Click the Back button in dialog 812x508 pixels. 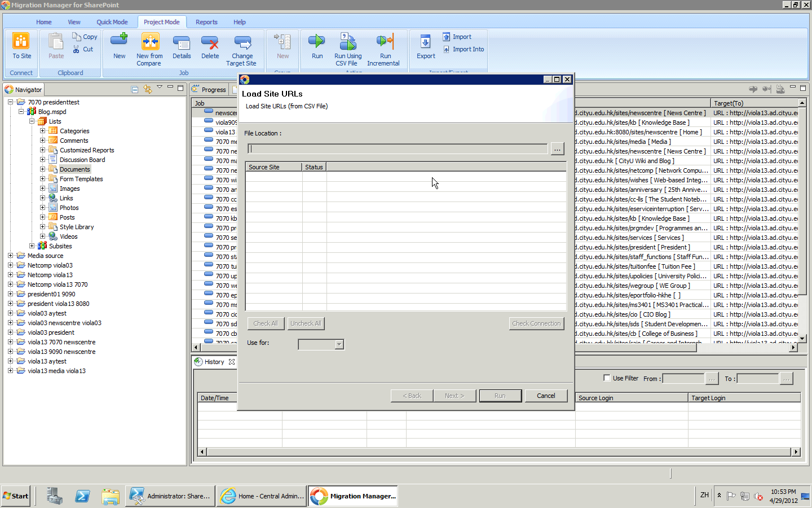(412, 396)
